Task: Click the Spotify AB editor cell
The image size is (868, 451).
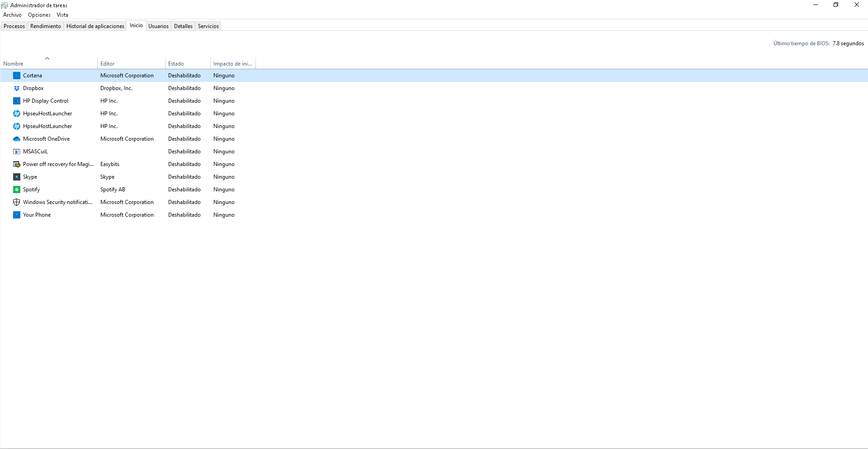Action: 113,190
